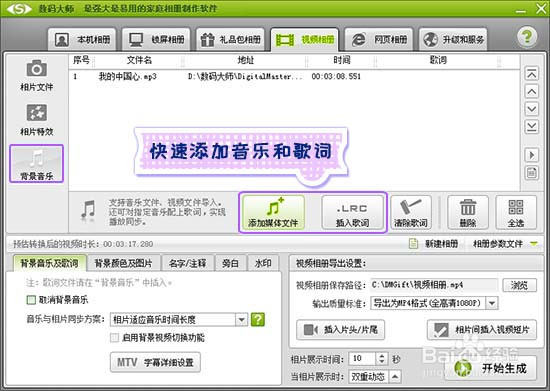Viewport: 550px width, 391px height.
Task: Click 相片间插入视频短片 button
Action: (x=482, y=330)
